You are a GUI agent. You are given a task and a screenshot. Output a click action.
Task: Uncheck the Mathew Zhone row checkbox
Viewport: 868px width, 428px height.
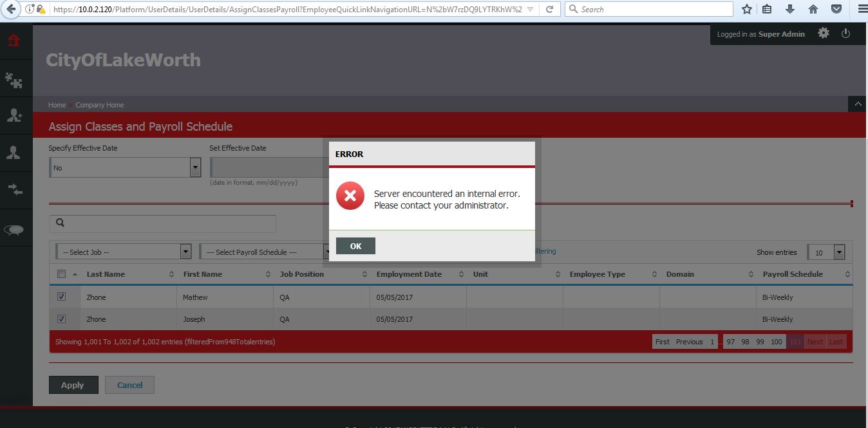(62, 297)
